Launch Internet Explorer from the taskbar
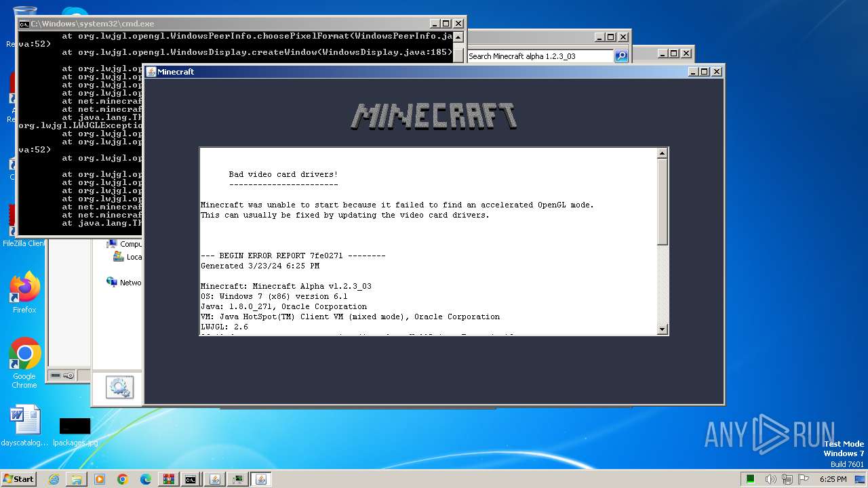Viewport: 868px width, 488px height. coord(54,479)
